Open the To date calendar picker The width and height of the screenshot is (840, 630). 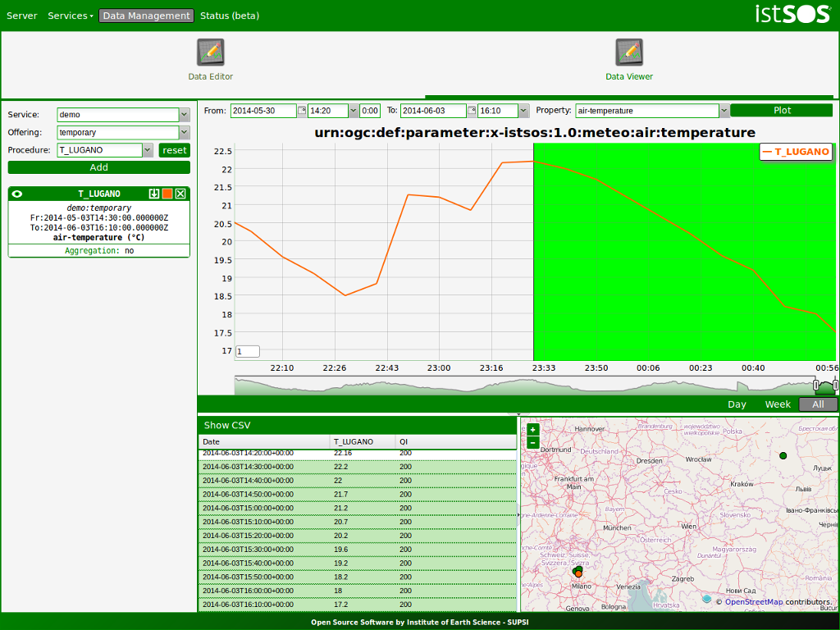click(x=472, y=111)
